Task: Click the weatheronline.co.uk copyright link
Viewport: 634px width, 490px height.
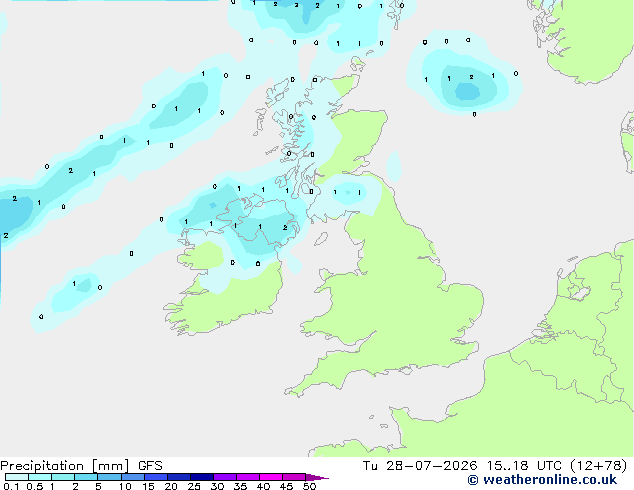Action: click(x=542, y=480)
